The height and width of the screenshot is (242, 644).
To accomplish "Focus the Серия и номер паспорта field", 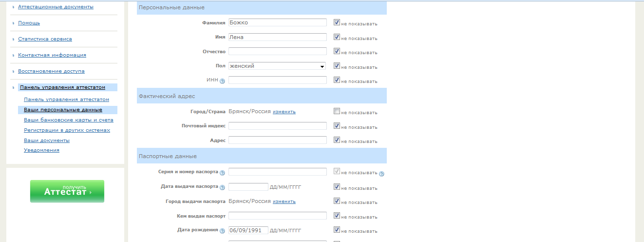I will click(x=278, y=172).
